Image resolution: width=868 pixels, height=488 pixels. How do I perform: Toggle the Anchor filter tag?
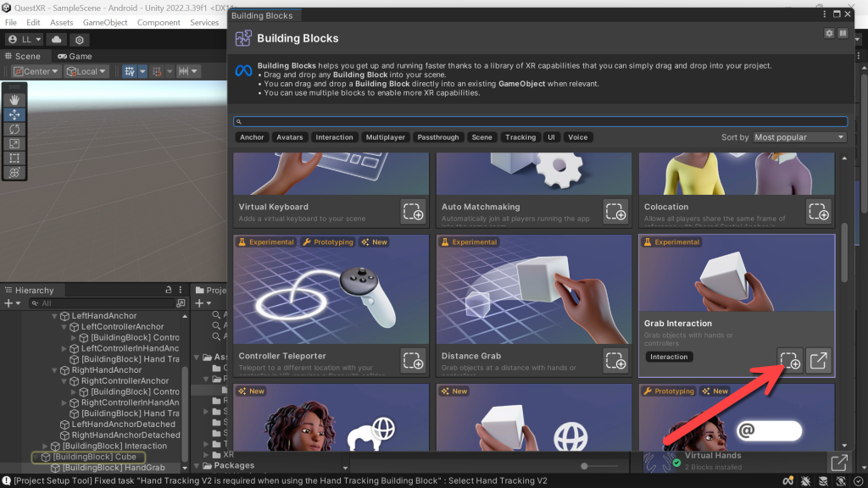point(252,137)
